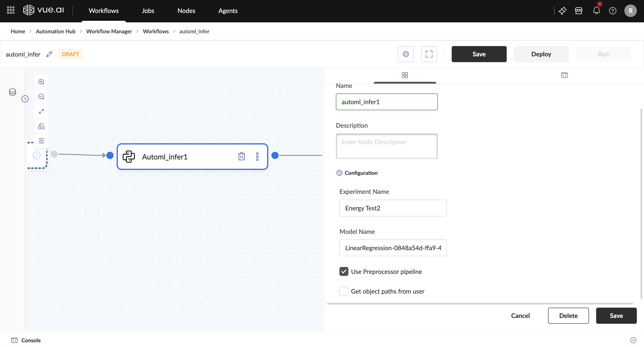Click the canvas zoom out icon
The height and width of the screenshot is (347, 644).
pos(41,97)
